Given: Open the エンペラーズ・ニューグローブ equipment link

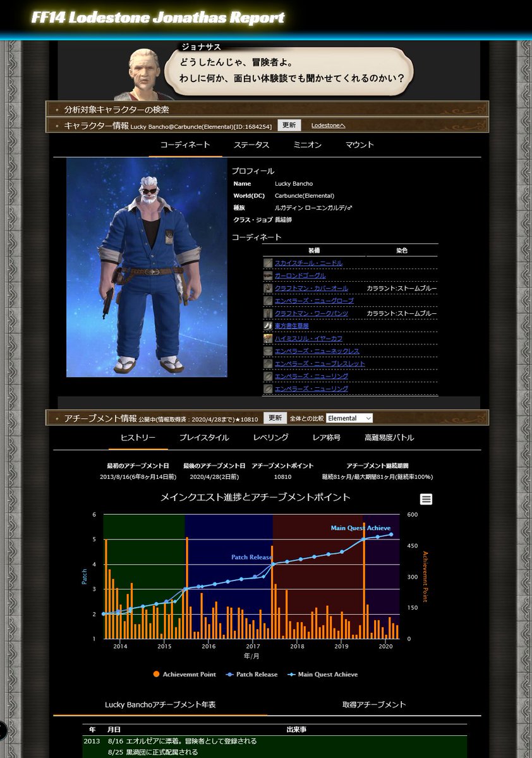Looking at the screenshot, I should [x=315, y=301].
